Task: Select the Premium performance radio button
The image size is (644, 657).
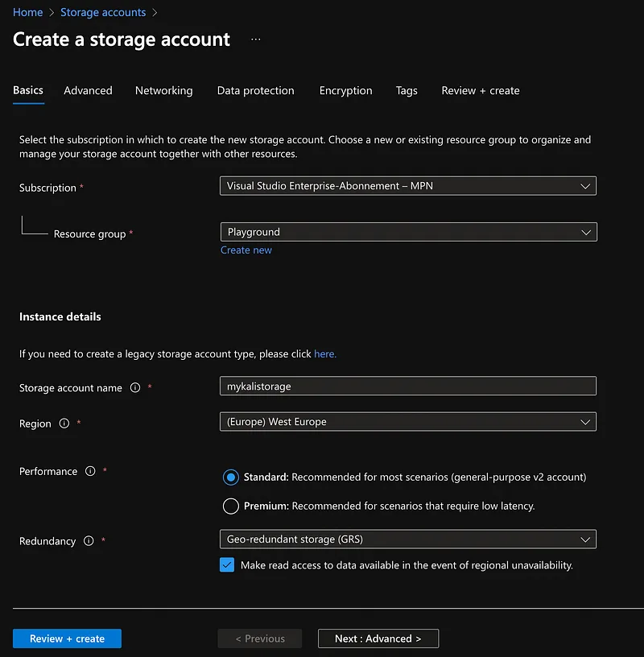Action: [x=230, y=506]
